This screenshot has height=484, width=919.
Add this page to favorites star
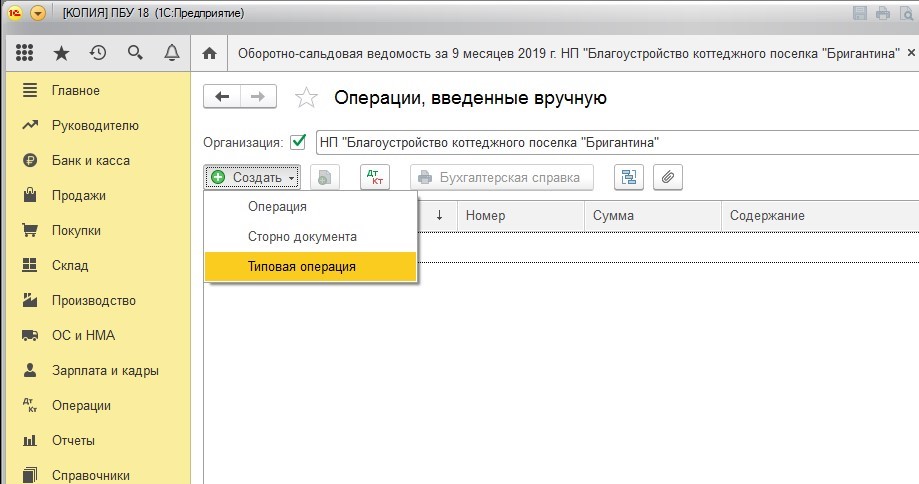tap(306, 98)
